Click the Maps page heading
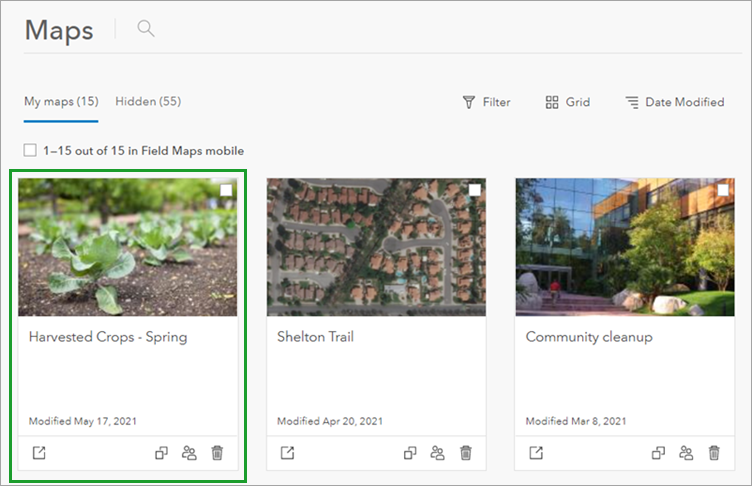This screenshot has height=486, width=752. click(x=59, y=30)
